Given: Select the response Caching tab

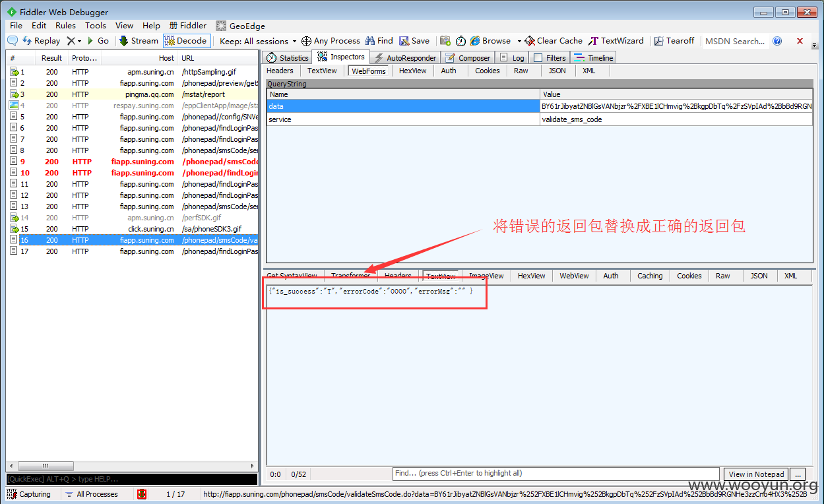Looking at the screenshot, I should coord(650,276).
